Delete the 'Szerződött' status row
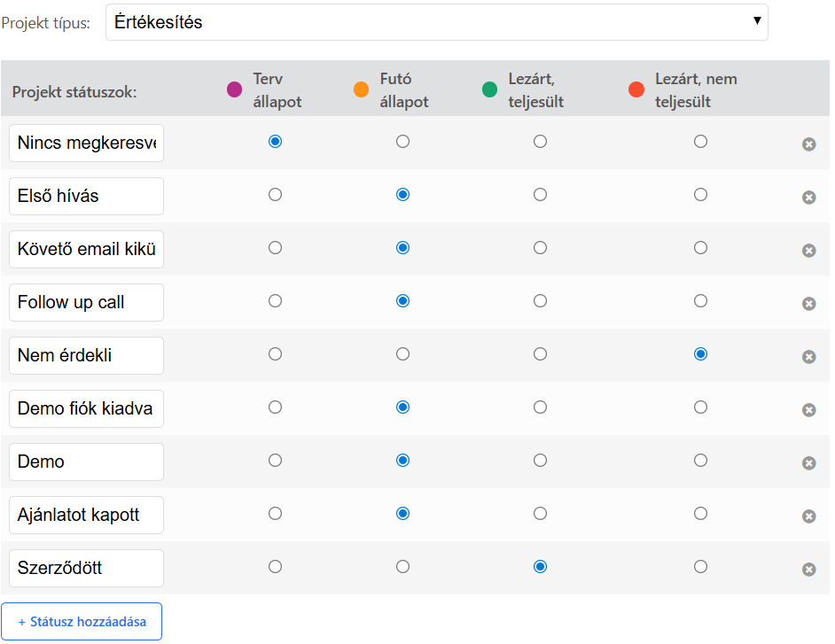The height and width of the screenshot is (644, 835). (808, 570)
